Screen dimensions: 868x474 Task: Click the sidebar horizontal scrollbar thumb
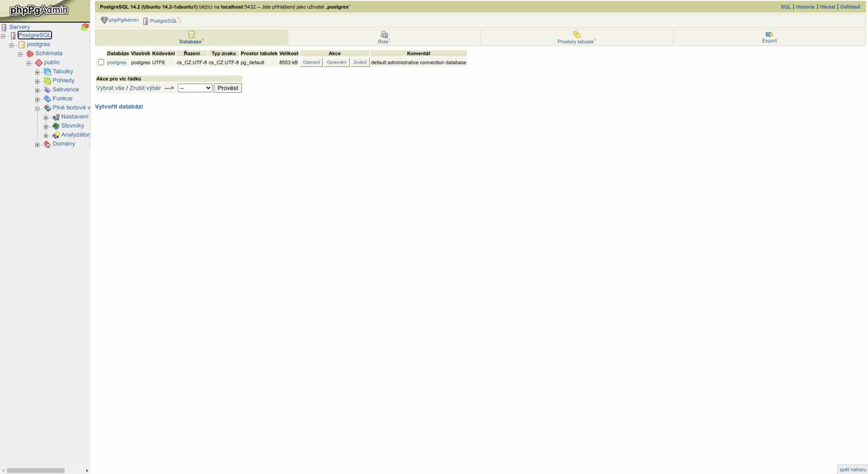[x=35, y=471]
